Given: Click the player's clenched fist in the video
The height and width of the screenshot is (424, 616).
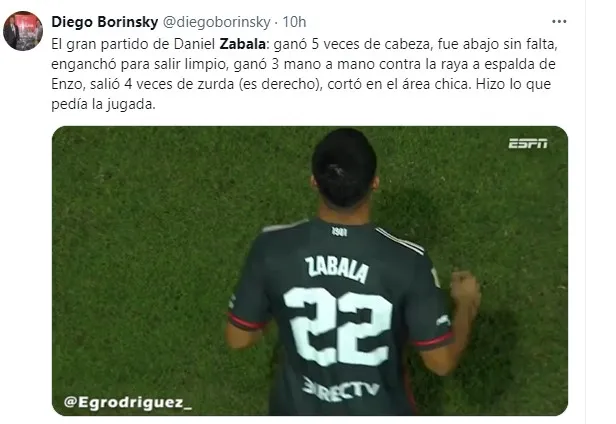Looking at the screenshot, I should [x=464, y=288].
